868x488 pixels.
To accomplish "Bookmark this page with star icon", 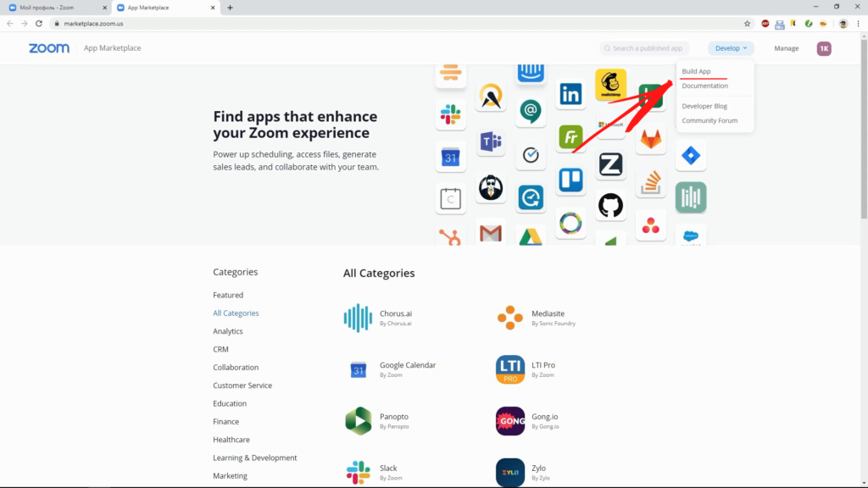I will (747, 24).
